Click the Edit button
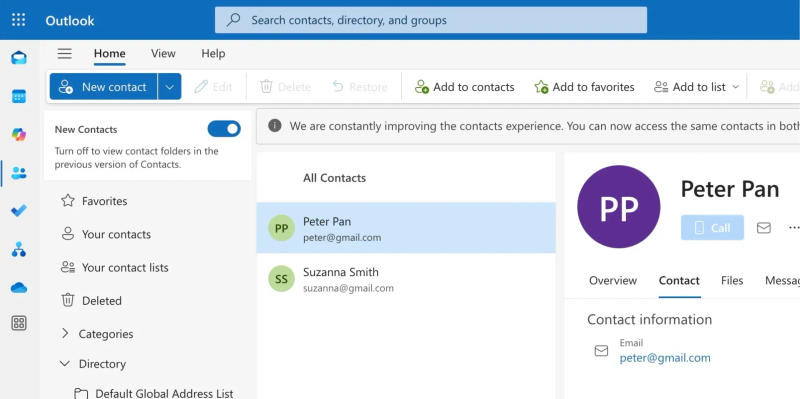800x399 pixels. (x=213, y=87)
